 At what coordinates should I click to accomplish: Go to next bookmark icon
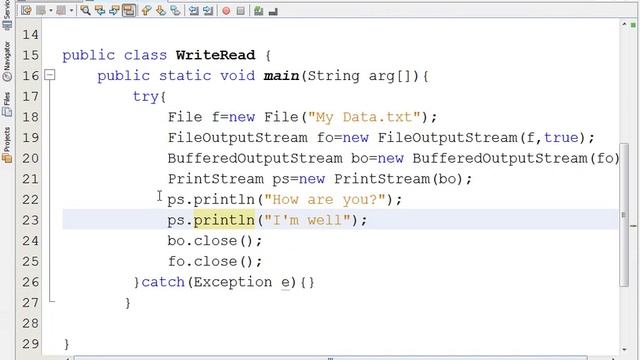point(161,11)
